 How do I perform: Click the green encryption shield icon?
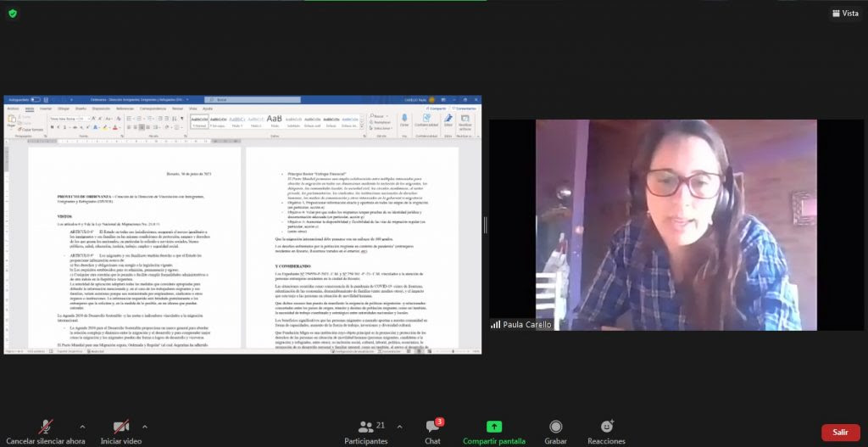click(13, 13)
